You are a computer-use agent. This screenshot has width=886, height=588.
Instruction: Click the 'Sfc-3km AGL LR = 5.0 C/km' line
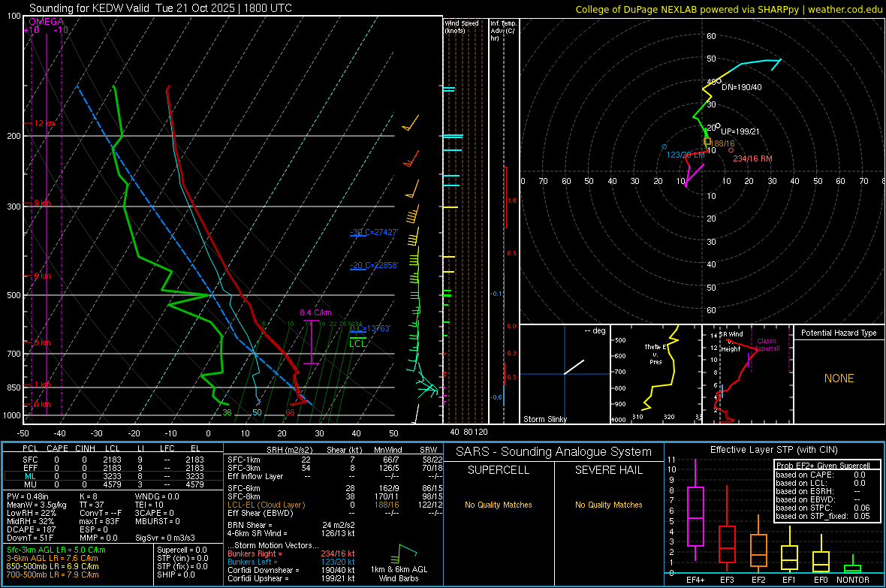(56, 550)
